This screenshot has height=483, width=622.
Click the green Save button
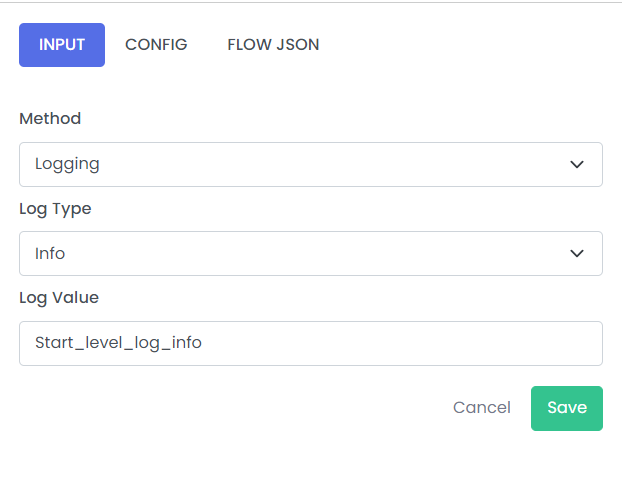click(x=566, y=408)
